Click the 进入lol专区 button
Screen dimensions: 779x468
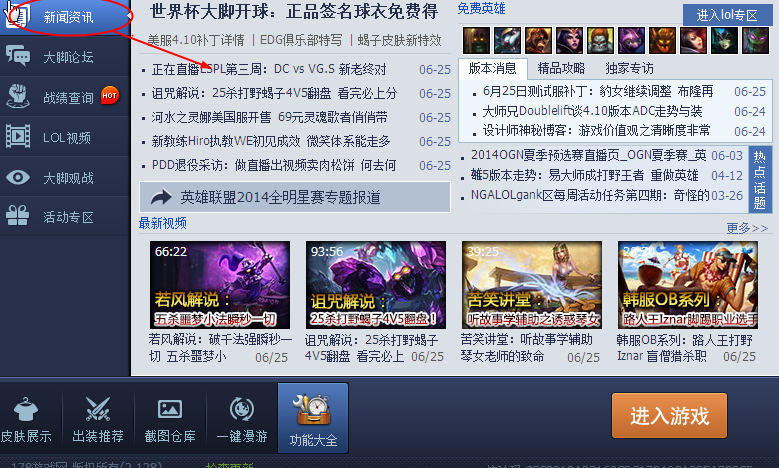727,15
